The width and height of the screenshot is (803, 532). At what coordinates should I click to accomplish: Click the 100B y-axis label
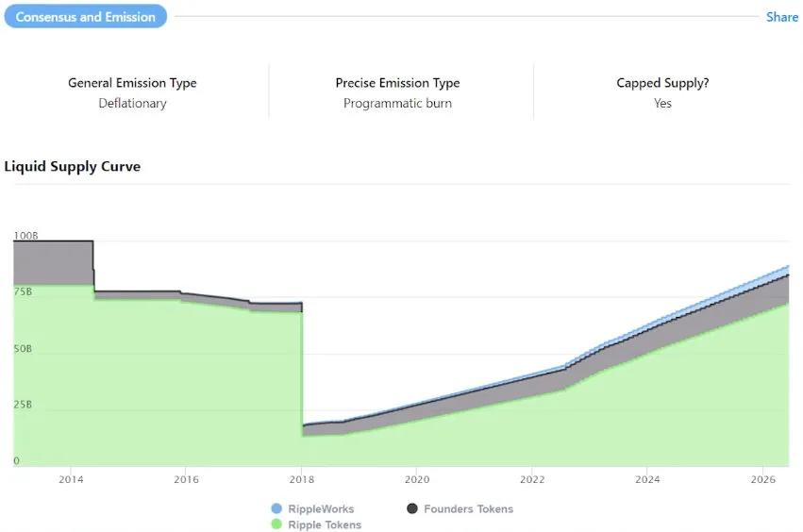point(25,235)
